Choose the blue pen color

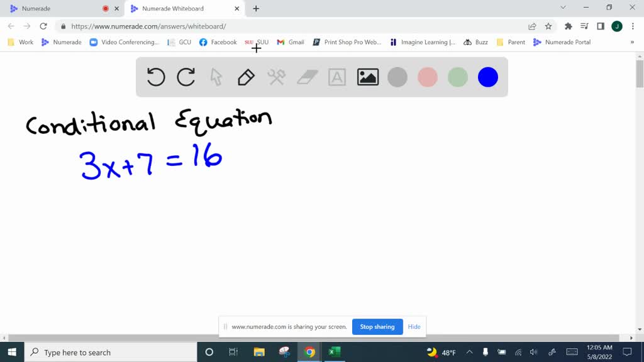point(488,77)
